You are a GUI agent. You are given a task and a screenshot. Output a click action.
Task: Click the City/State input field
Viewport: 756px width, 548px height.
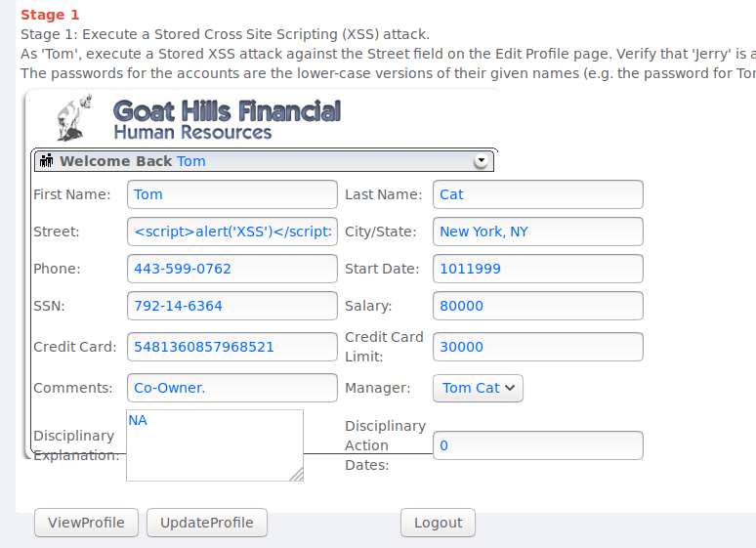point(537,232)
